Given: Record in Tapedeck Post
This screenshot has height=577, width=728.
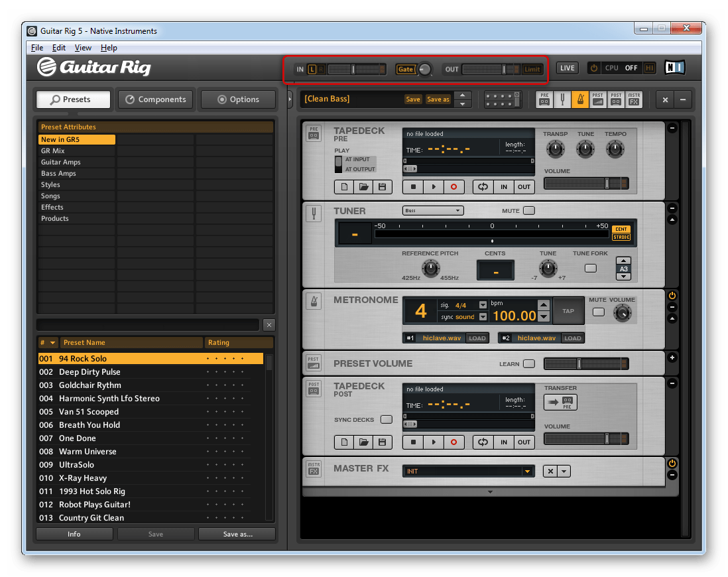Looking at the screenshot, I should [454, 442].
